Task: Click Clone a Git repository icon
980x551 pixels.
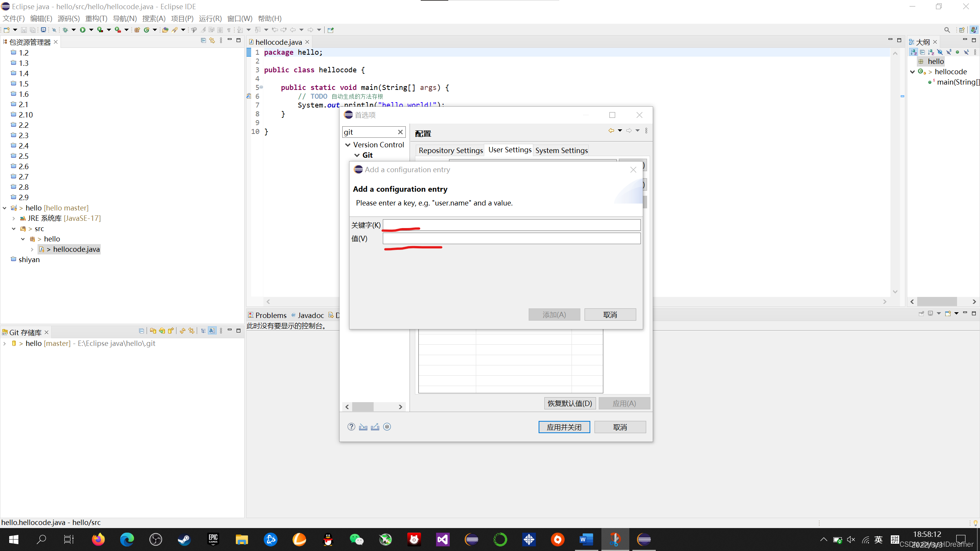Action: coord(162,331)
